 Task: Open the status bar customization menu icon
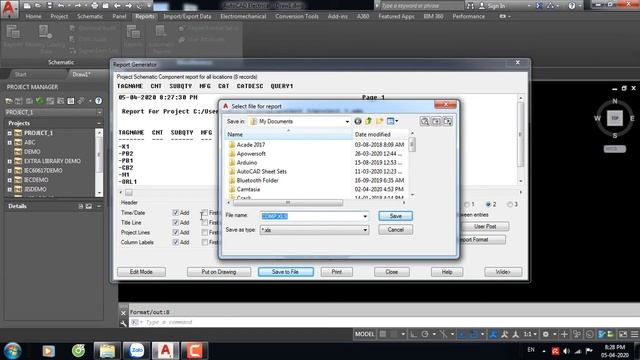634,334
